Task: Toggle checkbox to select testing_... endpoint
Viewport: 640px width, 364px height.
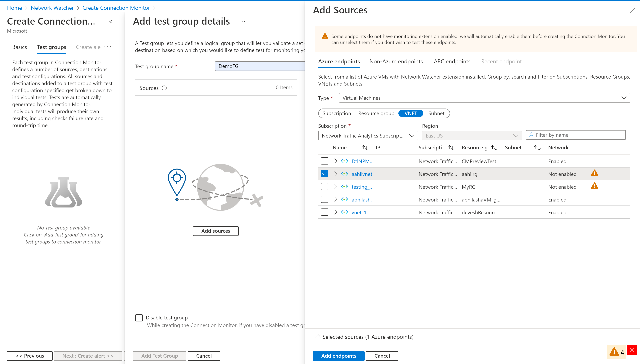Action: tap(324, 187)
